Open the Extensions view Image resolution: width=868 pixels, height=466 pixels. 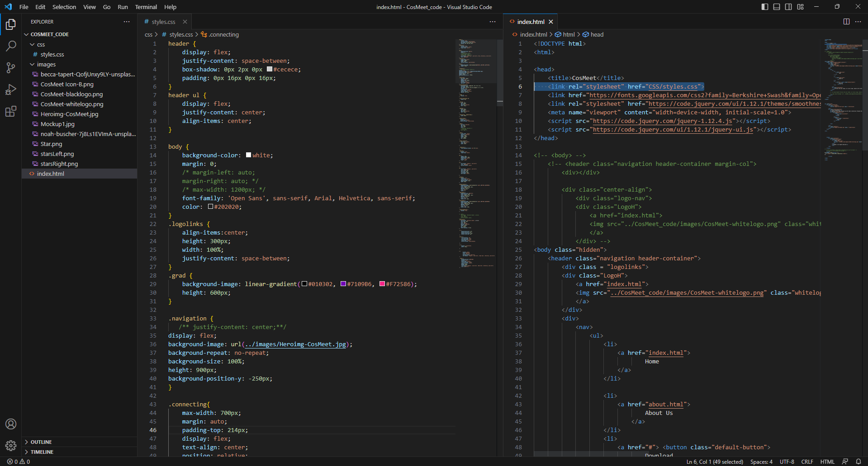click(x=11, y=111)
